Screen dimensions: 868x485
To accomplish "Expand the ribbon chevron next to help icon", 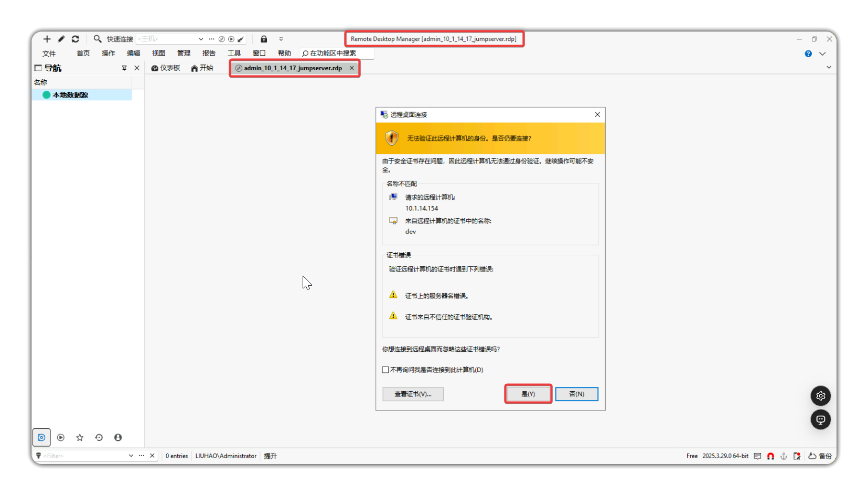I will tap(822, 53).
